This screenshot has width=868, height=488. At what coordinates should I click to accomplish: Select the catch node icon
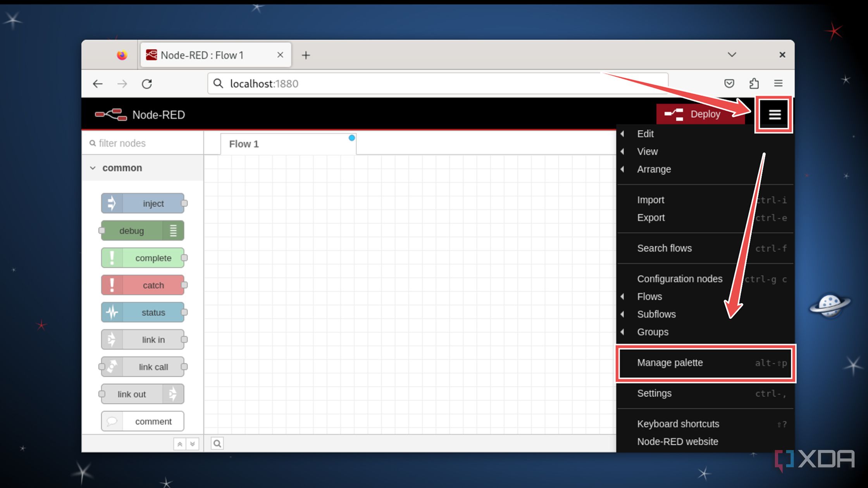click(112, 285)
